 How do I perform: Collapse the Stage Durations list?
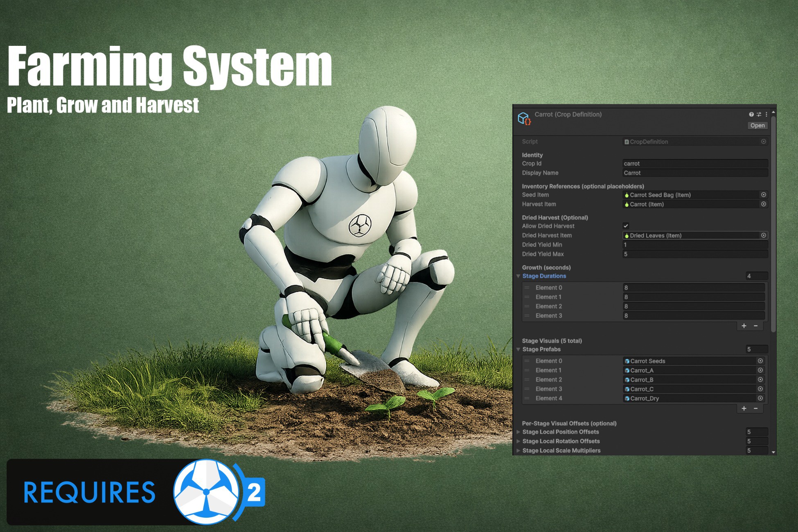tap(518, 276)
